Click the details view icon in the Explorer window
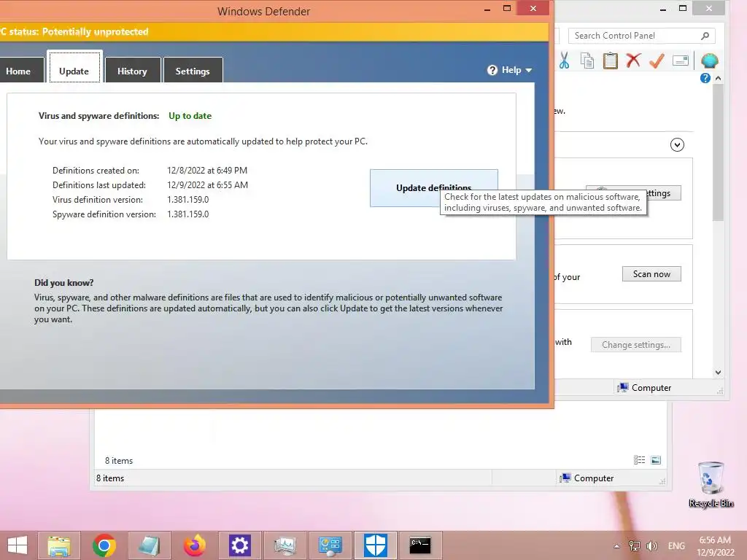The height and width of the screenshot is (560, 747). [x=639, y=460]
